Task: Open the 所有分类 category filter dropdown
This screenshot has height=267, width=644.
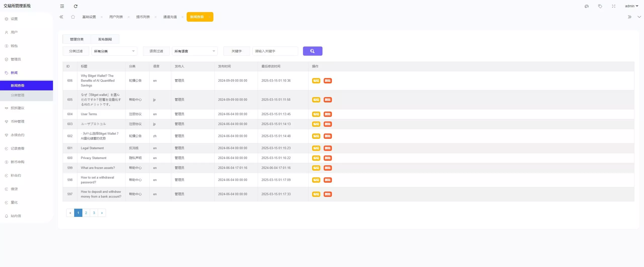Action: coord(114,51)
